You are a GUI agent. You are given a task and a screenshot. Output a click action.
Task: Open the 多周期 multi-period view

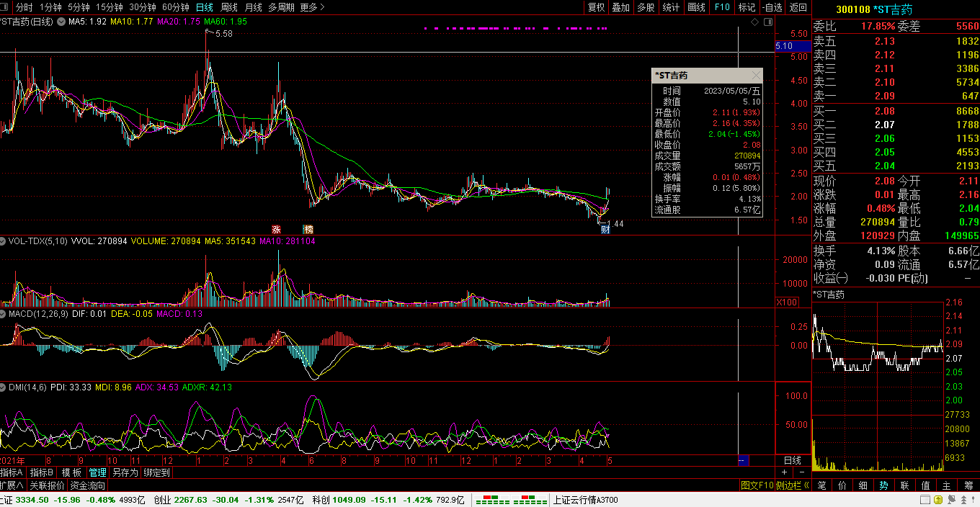pos(281,7)
